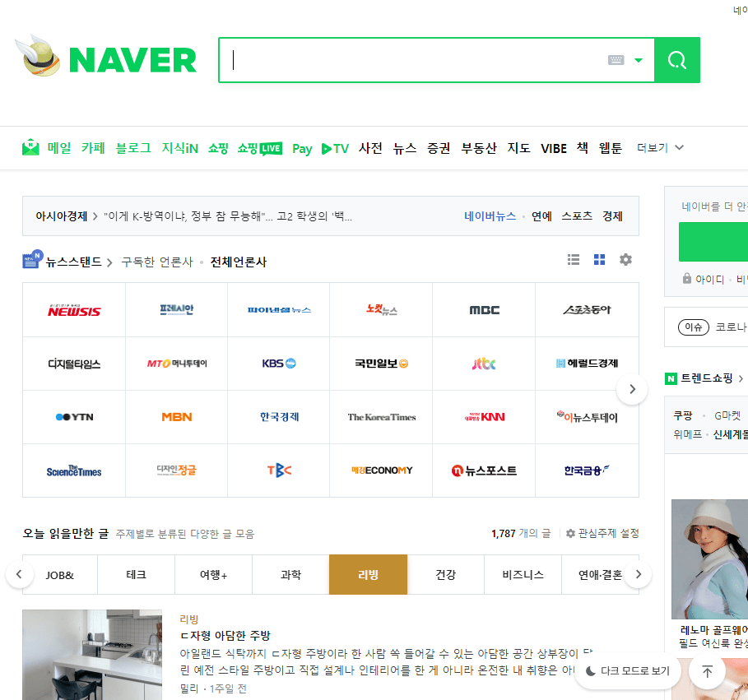Click the green search magnifier button

[677, 60]
